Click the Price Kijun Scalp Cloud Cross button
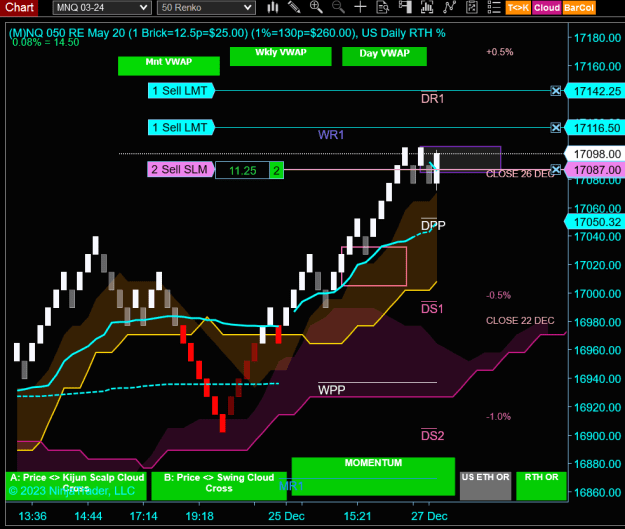 [76, 486]
